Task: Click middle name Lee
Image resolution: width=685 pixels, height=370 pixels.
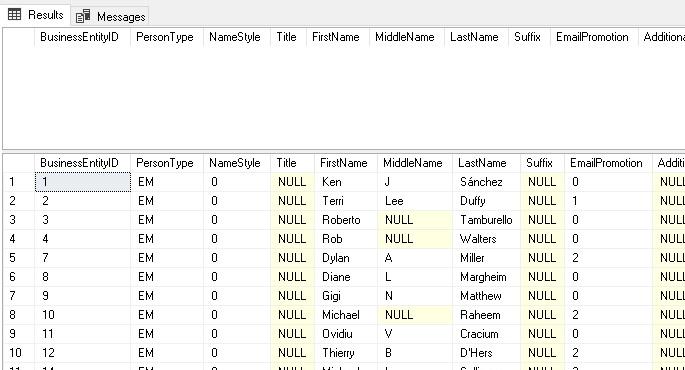Action: 394,201
